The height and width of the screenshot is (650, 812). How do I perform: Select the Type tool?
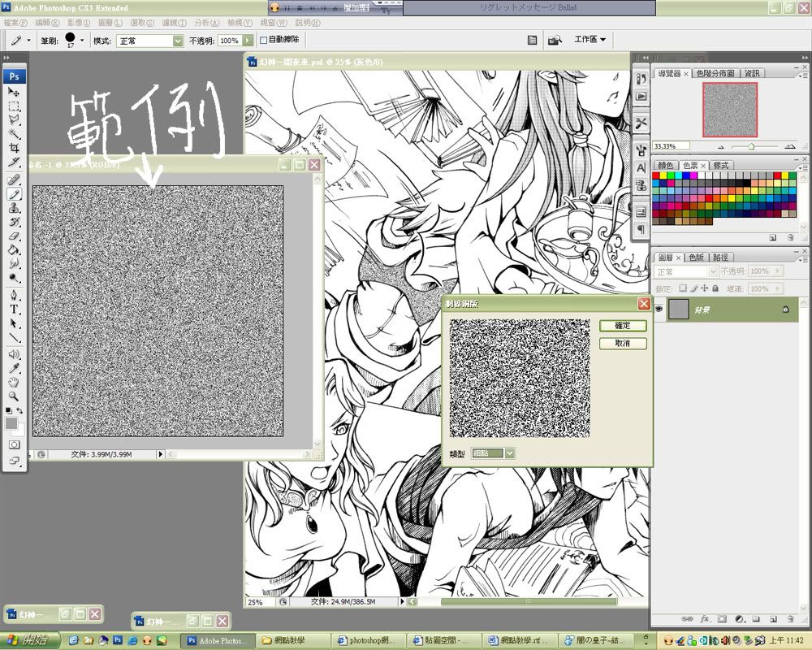(x=14, y=310)
